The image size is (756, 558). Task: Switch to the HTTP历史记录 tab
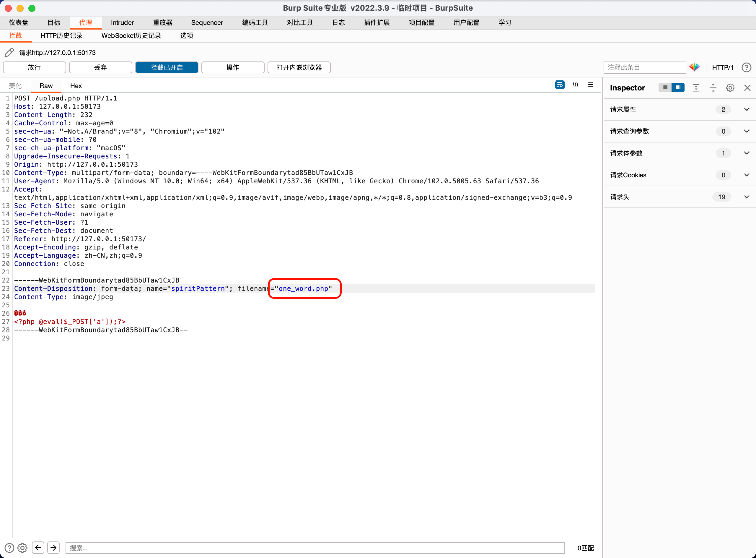click(x=61, y=35)
